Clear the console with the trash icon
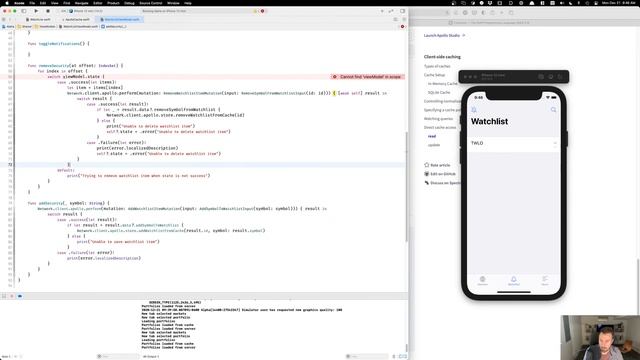640x360 pixels. [x=394, y=356]
